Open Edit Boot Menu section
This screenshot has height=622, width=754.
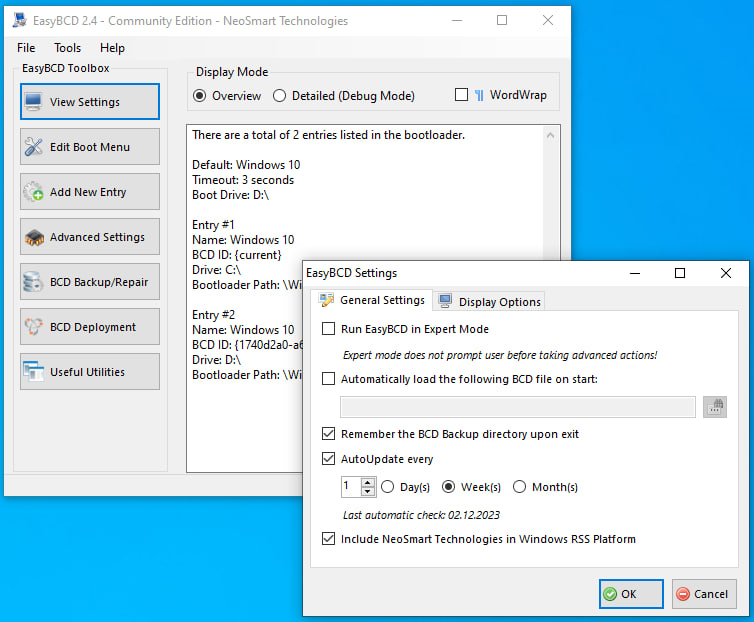pyautogui.click(x=90, y=147)
